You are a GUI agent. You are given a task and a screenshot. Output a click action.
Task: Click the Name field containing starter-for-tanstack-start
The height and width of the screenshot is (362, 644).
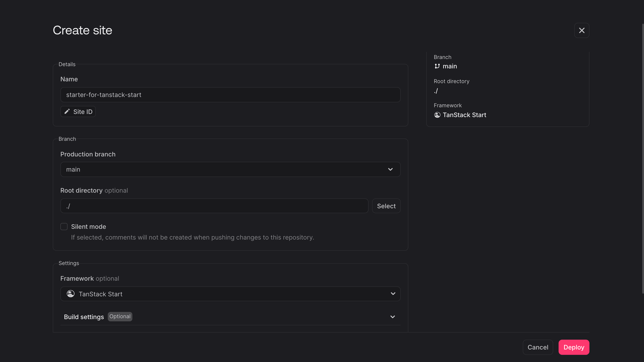tap(230, 95)
